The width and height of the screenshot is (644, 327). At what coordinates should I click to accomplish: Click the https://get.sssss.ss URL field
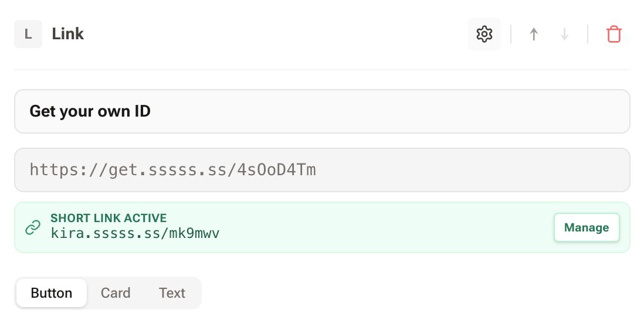click(x=322, y=170)
